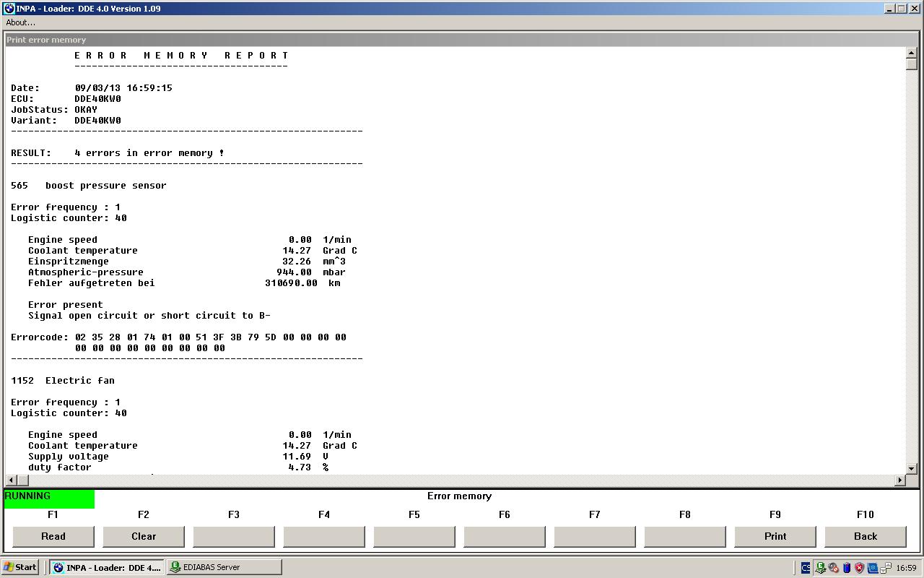
Task: Click the network connection tray icon
Action: (x=885, y=568)
